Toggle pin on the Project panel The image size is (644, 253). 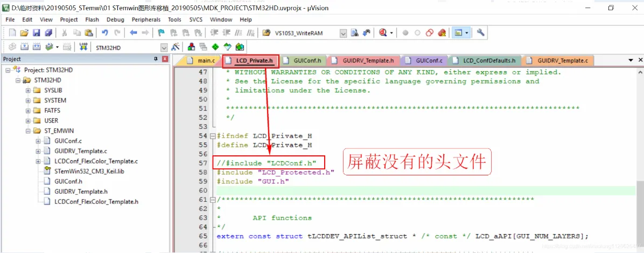pos(156,59)
